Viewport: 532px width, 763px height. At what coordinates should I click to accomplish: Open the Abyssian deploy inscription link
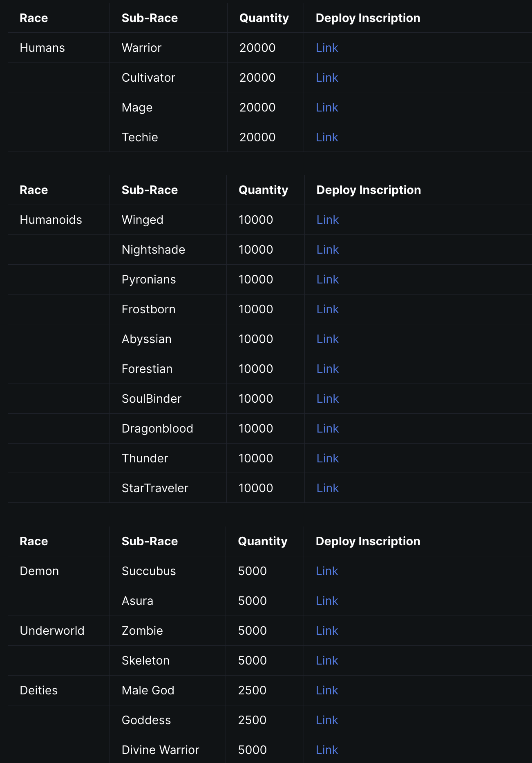328,339
